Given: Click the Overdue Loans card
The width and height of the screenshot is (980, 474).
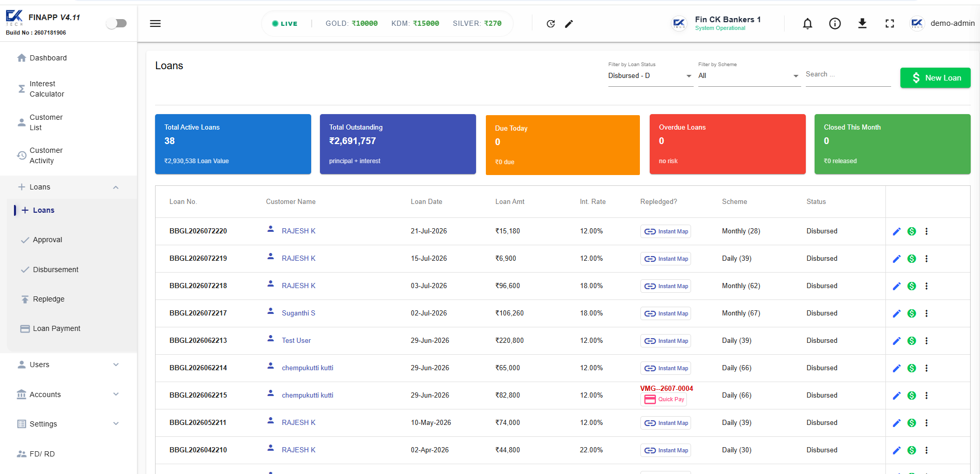Looking at the screenshot, I should (x=727, y=144).
